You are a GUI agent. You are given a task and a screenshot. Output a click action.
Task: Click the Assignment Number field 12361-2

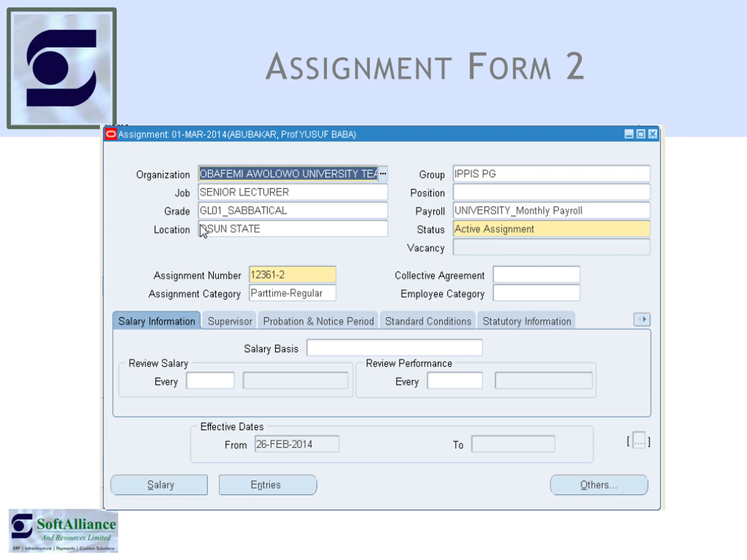[x=292, y=274]
